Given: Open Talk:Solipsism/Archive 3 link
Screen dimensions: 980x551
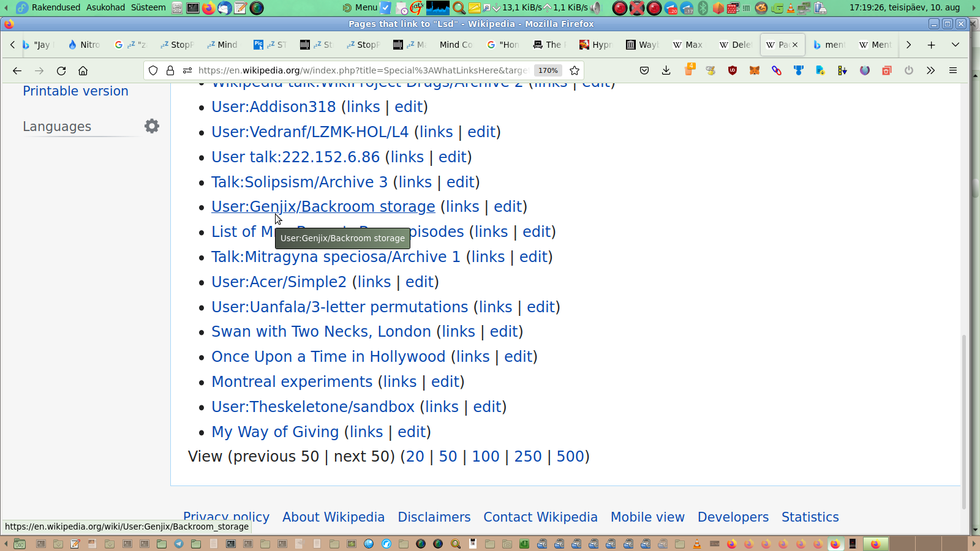Looking at the screenshot, I should (x=300, y=182).
